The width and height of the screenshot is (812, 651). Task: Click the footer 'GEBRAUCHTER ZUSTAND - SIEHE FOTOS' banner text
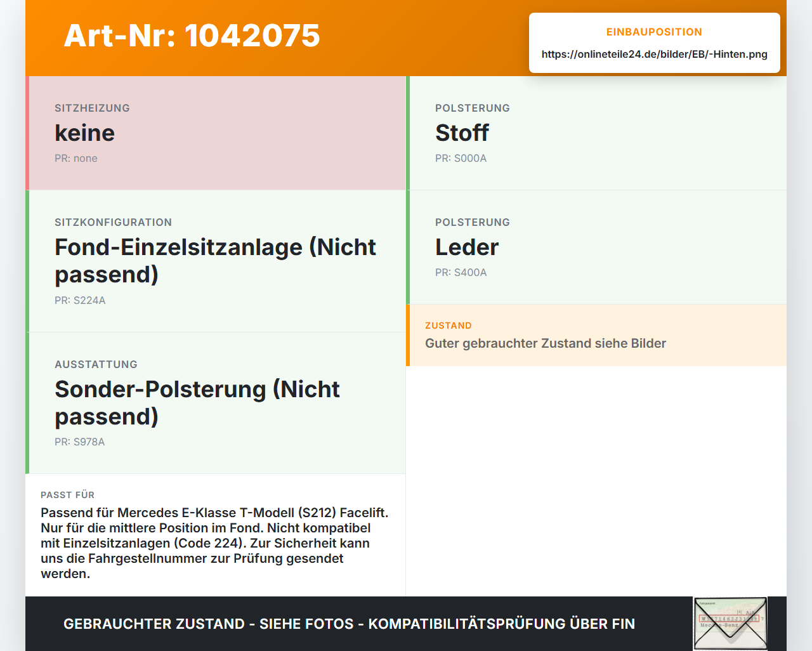[349, 624]
